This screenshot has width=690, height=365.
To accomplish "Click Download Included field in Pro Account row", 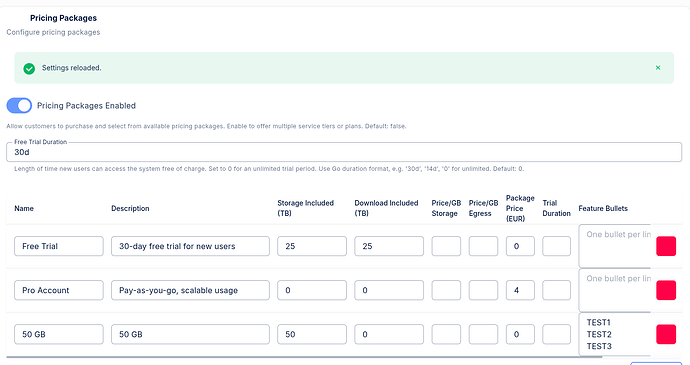I will tap(389, 290).
